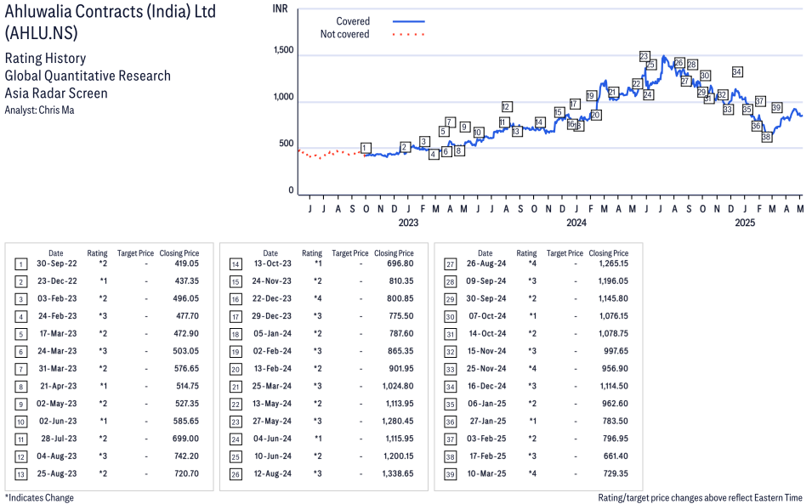Select closing price '661.40'
Viewport: 812px width, 504px height.
(616, 456)
